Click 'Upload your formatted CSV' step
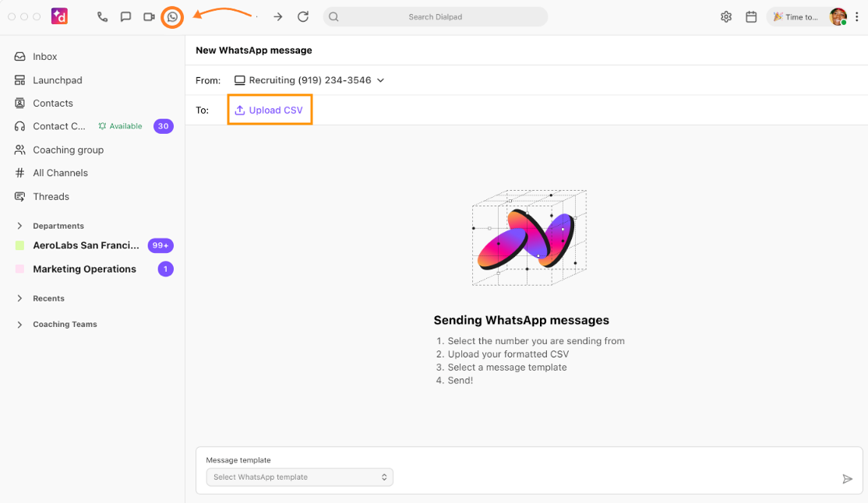 point(508,354)
